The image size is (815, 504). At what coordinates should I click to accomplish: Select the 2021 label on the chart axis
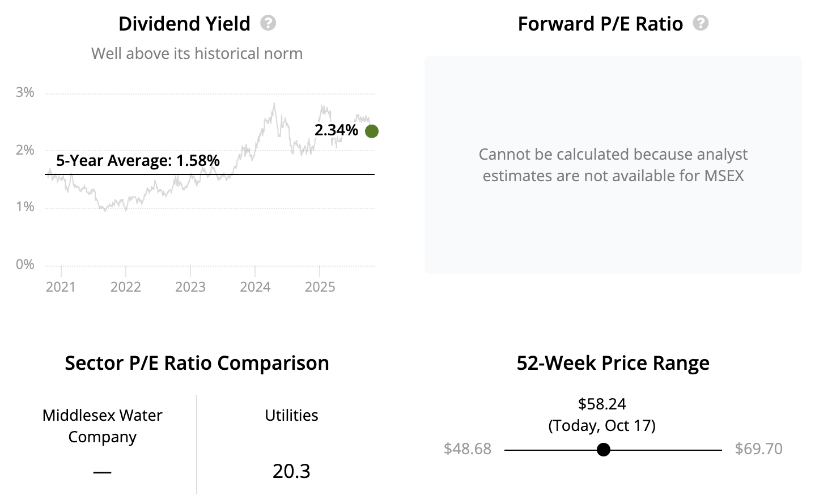[x=61, y=287]
